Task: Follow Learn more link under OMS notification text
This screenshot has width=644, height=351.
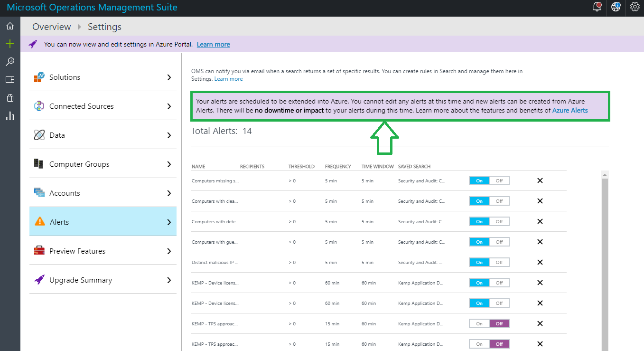Action: coord(228,79)
